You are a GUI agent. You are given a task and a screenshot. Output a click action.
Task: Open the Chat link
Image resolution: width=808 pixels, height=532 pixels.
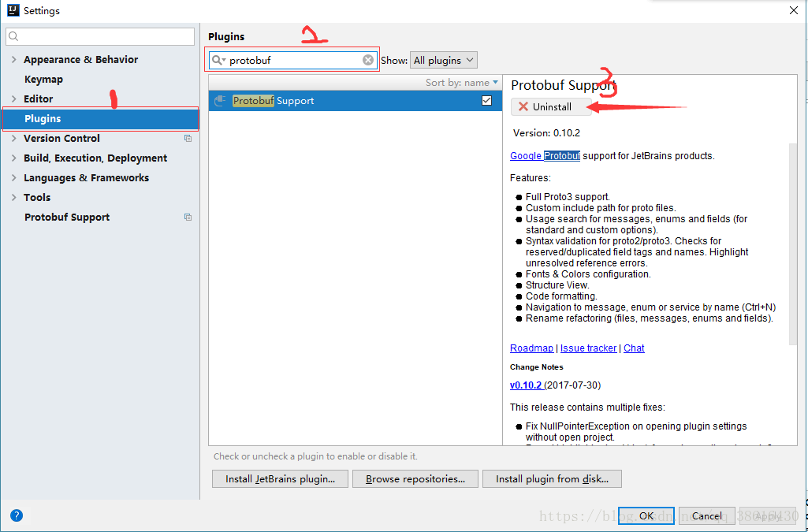pyautogui.click(x=634, y=348)
